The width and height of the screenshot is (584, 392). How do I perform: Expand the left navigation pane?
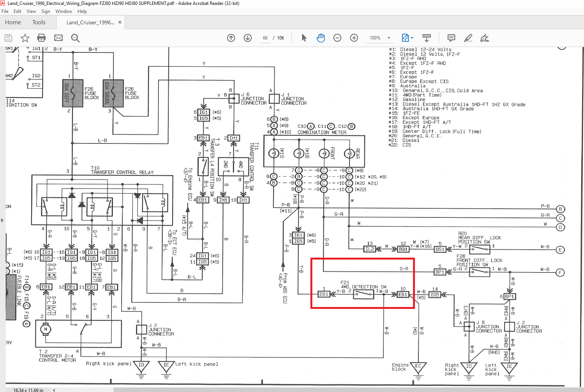2,220
